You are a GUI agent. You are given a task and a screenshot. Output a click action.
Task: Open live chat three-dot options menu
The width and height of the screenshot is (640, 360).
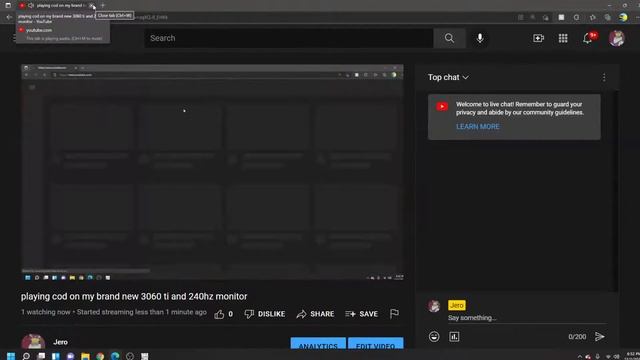point(604,77)
